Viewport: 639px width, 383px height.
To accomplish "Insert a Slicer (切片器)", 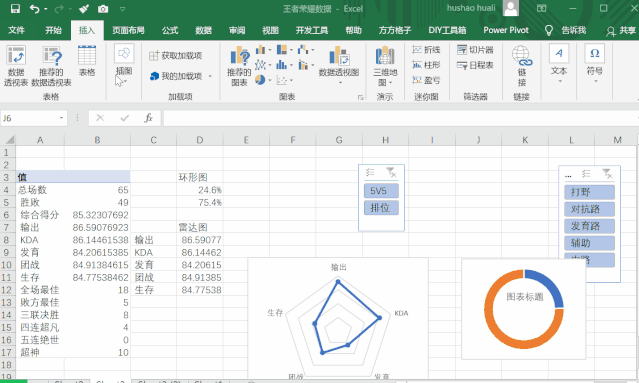I will (475, 50).
